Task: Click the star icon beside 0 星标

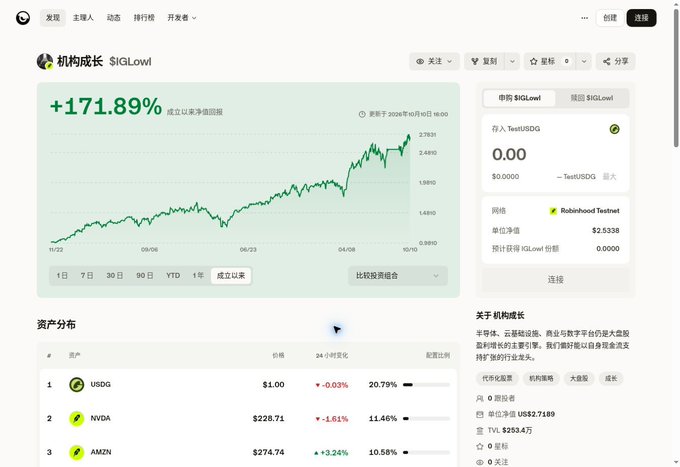Action: click(x=480, y=446)
